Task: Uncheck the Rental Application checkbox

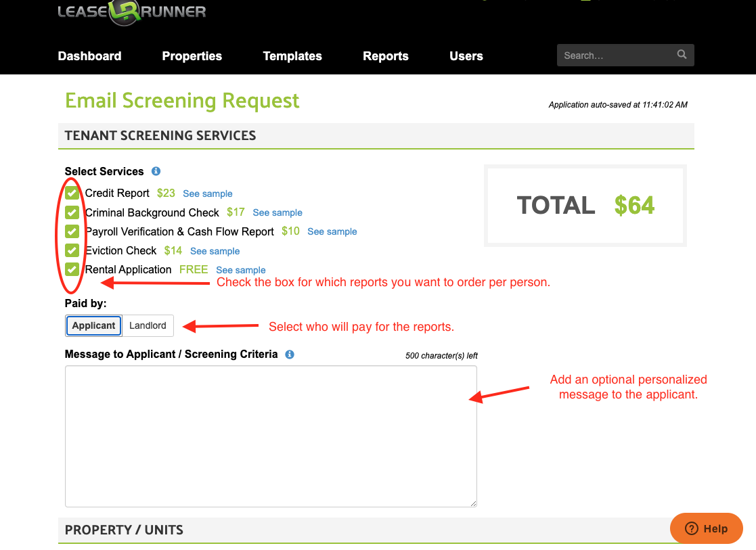Action: (72, 269)
